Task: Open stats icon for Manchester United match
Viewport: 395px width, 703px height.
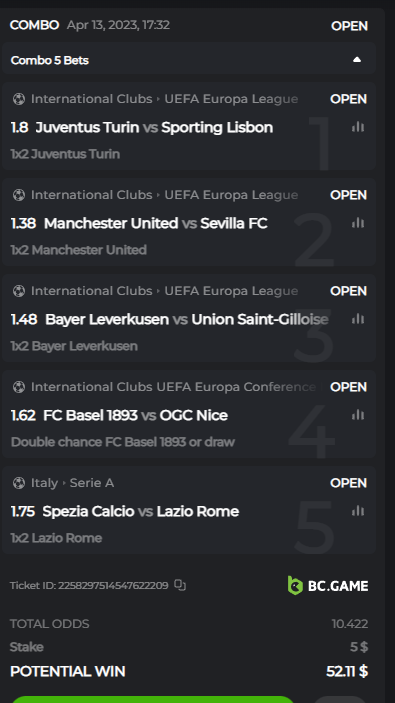Action: (x=358, y=223)
